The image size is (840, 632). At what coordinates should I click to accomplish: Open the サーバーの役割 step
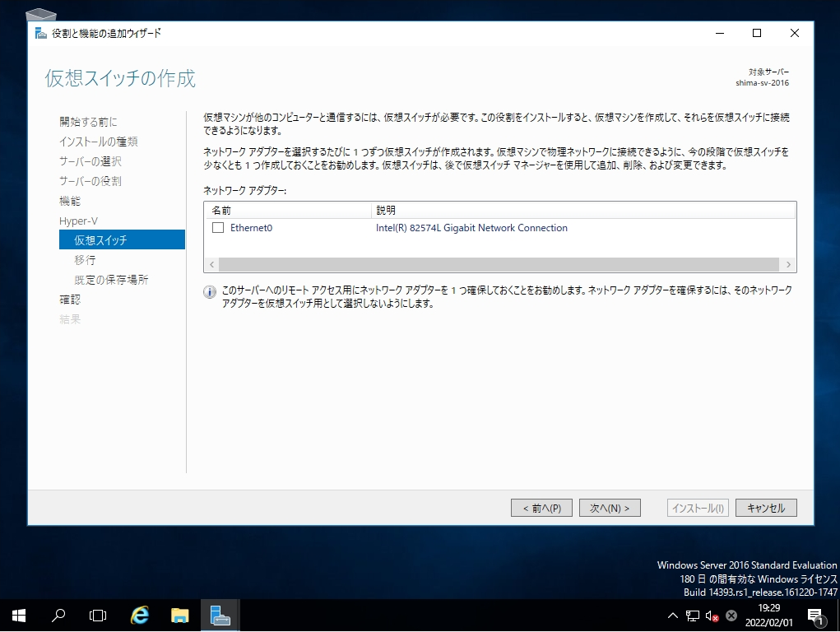click(90, 181)
